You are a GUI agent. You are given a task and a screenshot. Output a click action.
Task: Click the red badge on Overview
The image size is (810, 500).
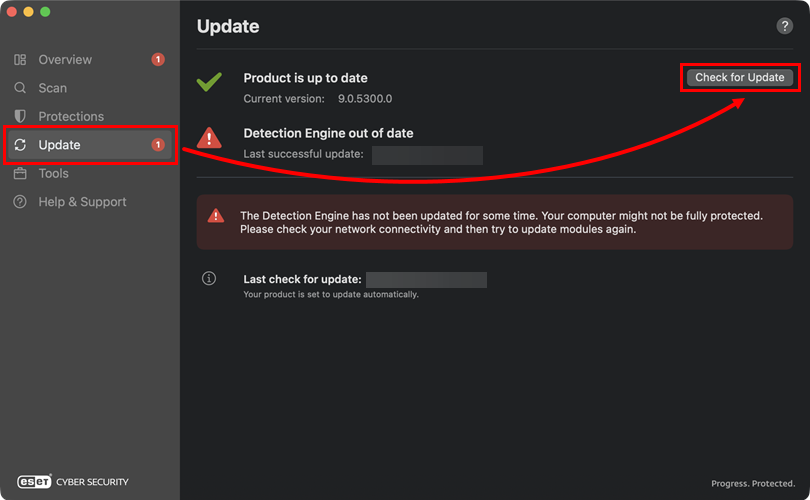coord(158,60)
